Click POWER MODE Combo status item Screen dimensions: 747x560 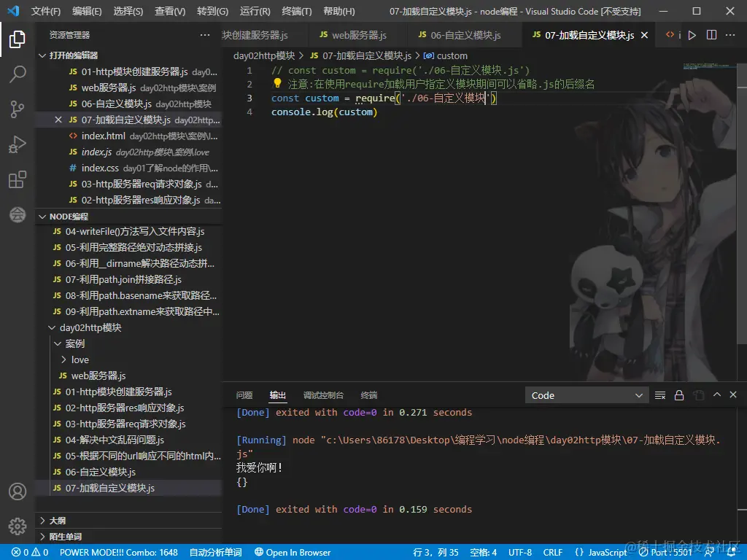tap(119, 553)
